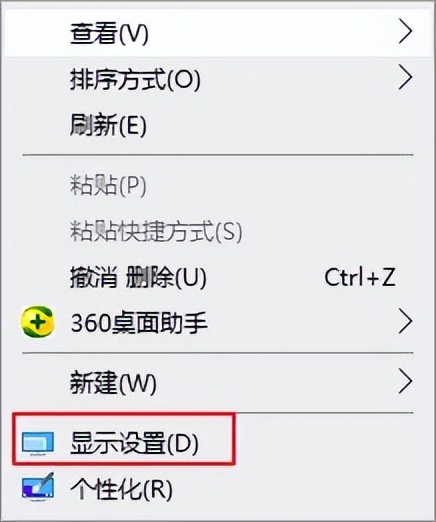
Task: Click the Ctrl+Z shortcut hint text
Action: tap(360, 277)
